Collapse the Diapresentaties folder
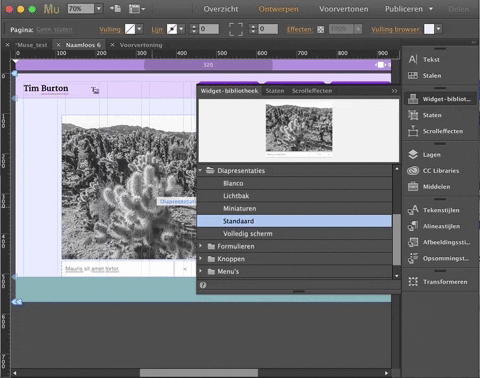480x378 pixels. [x=200, y=170]
